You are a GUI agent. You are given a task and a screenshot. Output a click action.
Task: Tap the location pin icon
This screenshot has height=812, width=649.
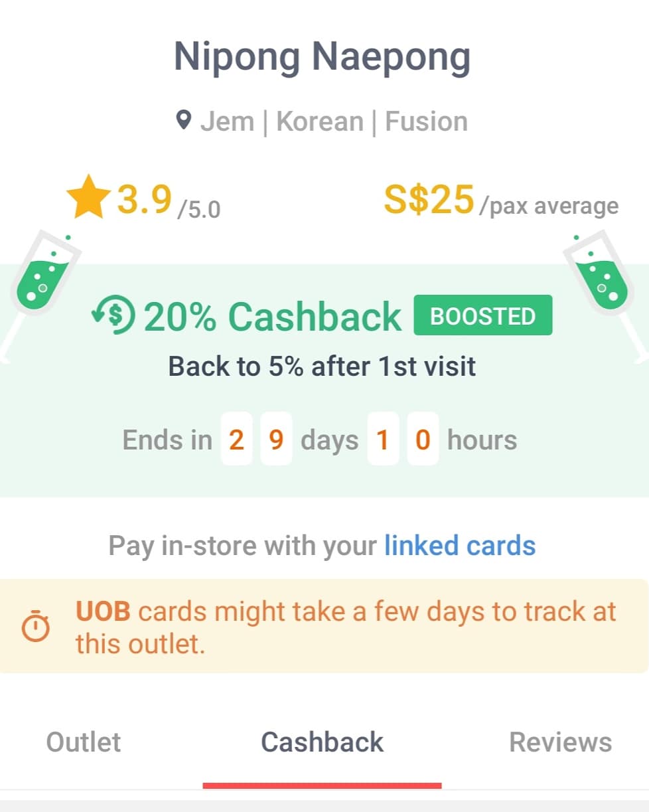coord(184,121)
